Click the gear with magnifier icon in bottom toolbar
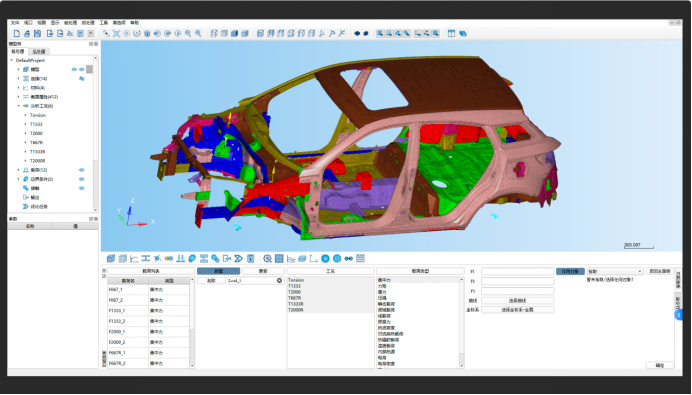Screen dimensions: 692x395 tap(267, 258)
